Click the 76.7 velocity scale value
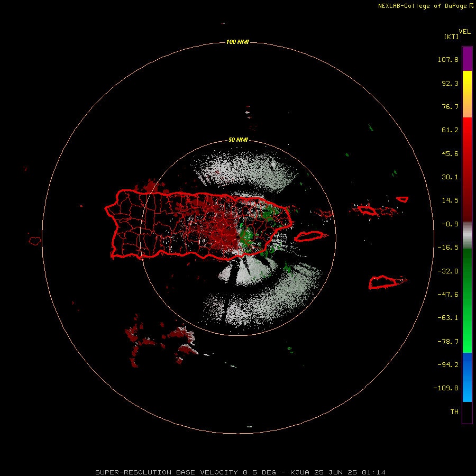Image resolution: width=476 pixels, height=476 pixels. [x=450, y=106]
